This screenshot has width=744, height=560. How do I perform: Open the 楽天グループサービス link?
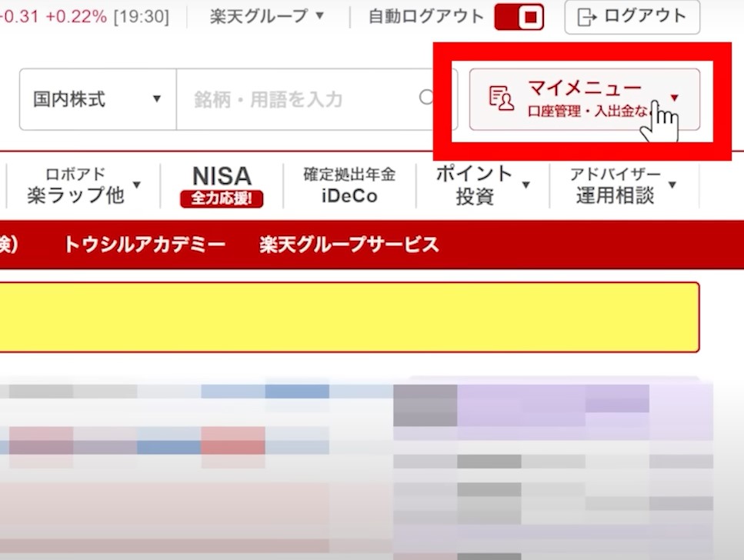tap(349, 245)
